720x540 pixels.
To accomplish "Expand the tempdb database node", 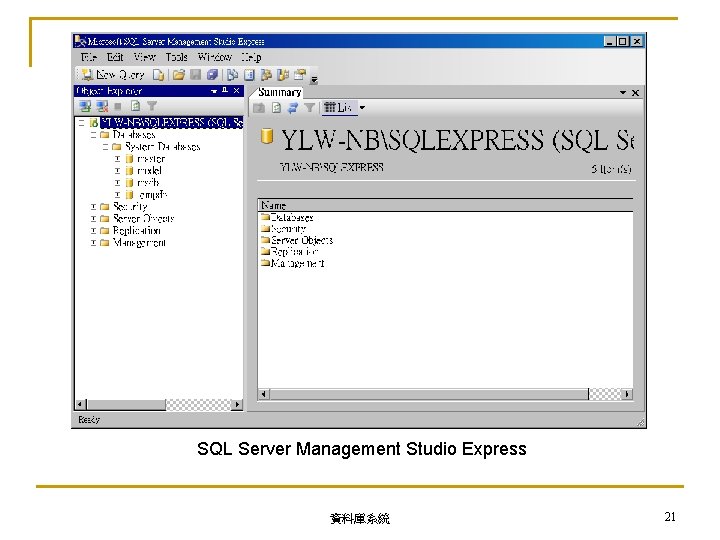I will (x=118, y=195).
